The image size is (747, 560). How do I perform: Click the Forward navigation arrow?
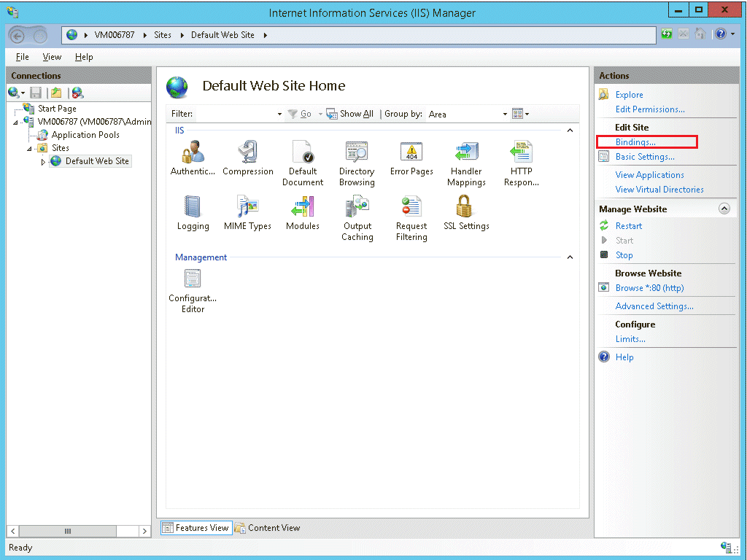[40, 36]
